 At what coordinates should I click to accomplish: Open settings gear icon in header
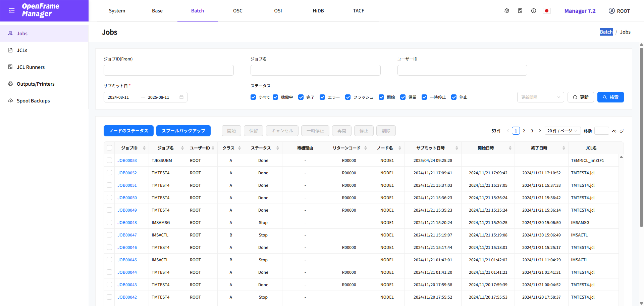pyautogui.click(x=506, y=11)
